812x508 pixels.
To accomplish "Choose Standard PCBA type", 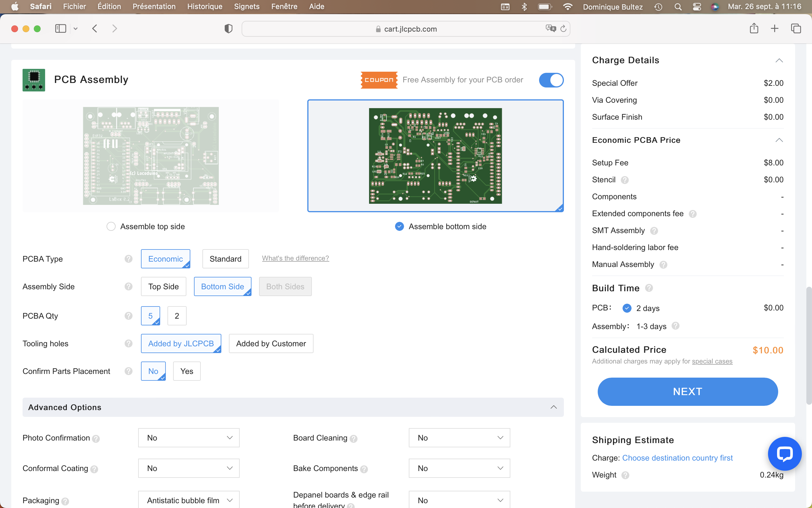I will [x=226, y=259].
